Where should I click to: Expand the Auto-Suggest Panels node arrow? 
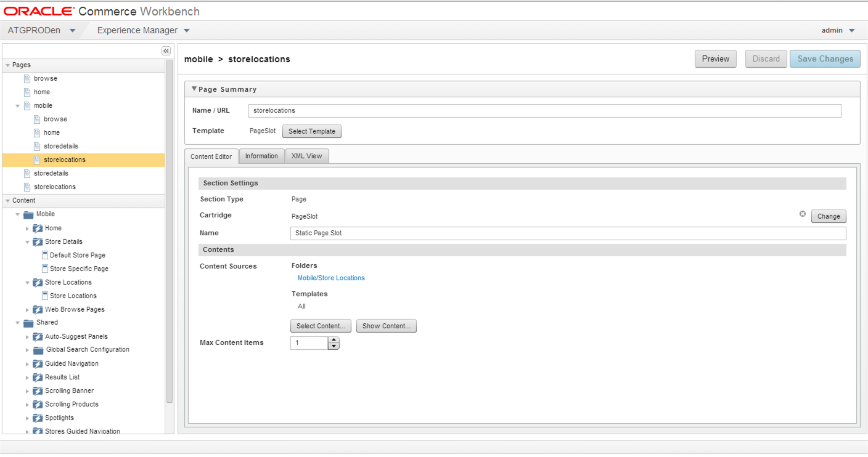coord(27,337)
